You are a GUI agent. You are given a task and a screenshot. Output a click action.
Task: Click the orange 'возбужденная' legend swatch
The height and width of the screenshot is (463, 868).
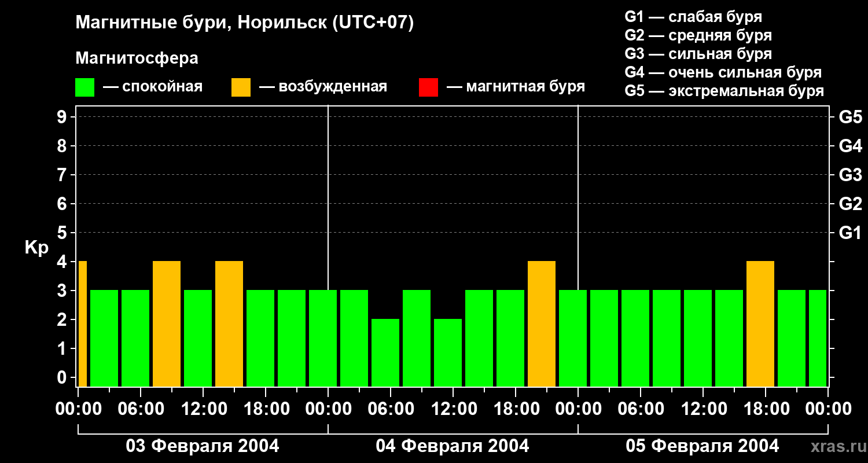click(241, 87)
